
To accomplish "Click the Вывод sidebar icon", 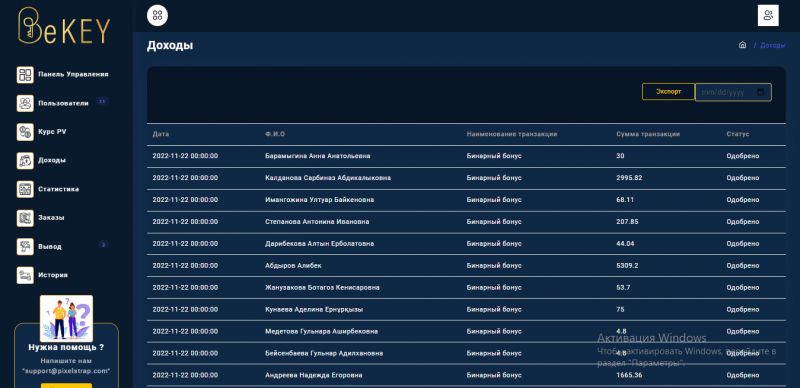I will coord(25,246).
